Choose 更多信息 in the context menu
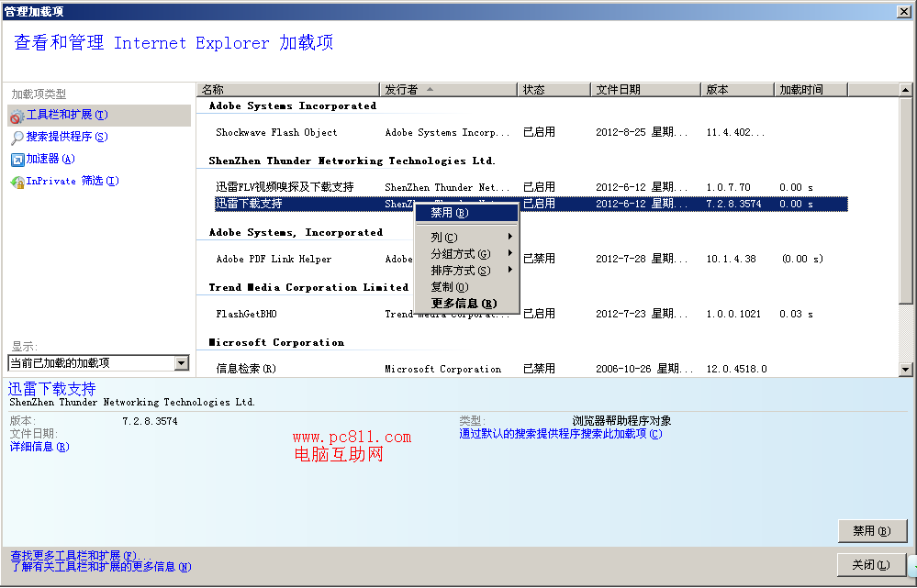Viewport: 917px width, 588px height. (464, 304)
